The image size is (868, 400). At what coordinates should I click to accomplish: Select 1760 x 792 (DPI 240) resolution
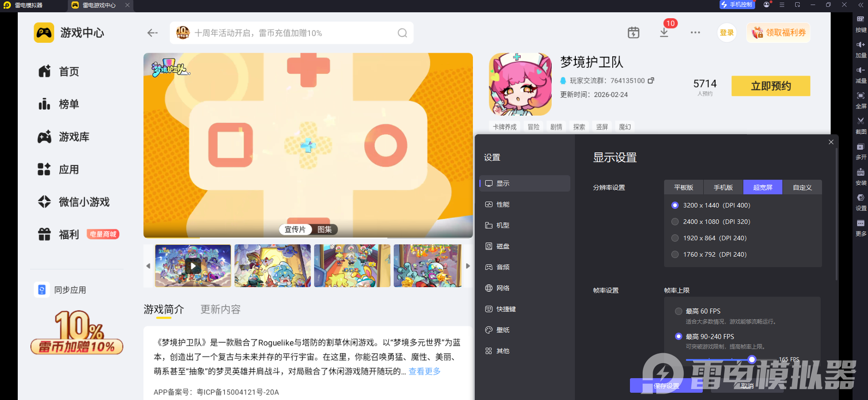pos(709,254)
